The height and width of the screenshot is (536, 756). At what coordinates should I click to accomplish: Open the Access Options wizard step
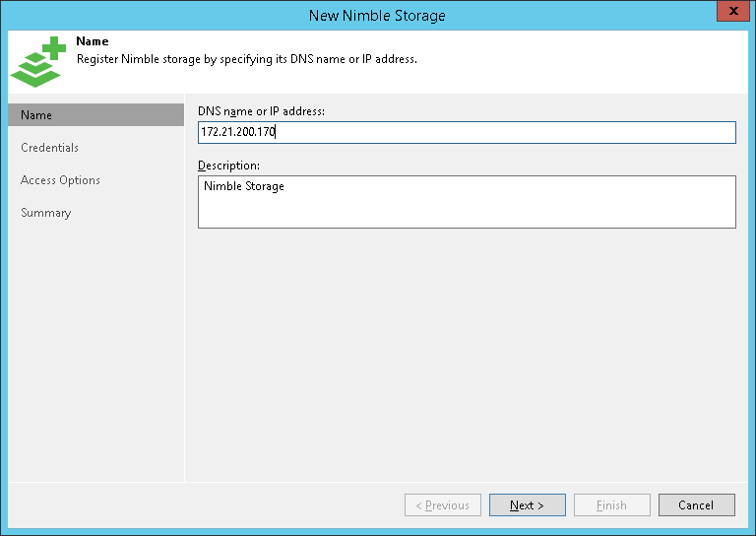(x=60, y=180)
